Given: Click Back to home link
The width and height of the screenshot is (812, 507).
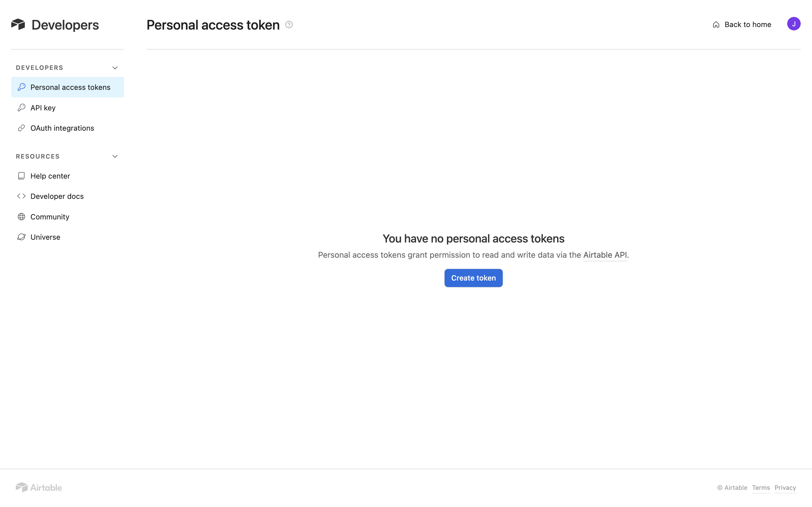Looking at the screenshot, I should (748, 25).
